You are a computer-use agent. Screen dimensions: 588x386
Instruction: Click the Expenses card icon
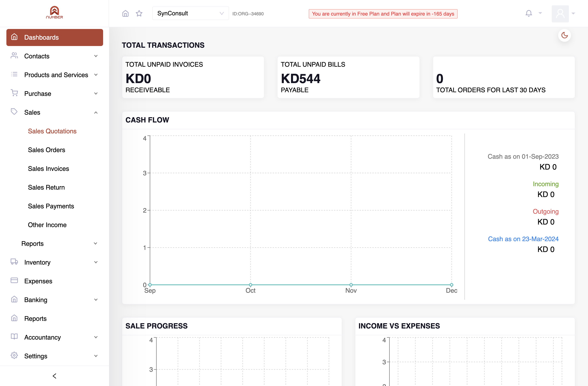(x=14, y=280)
